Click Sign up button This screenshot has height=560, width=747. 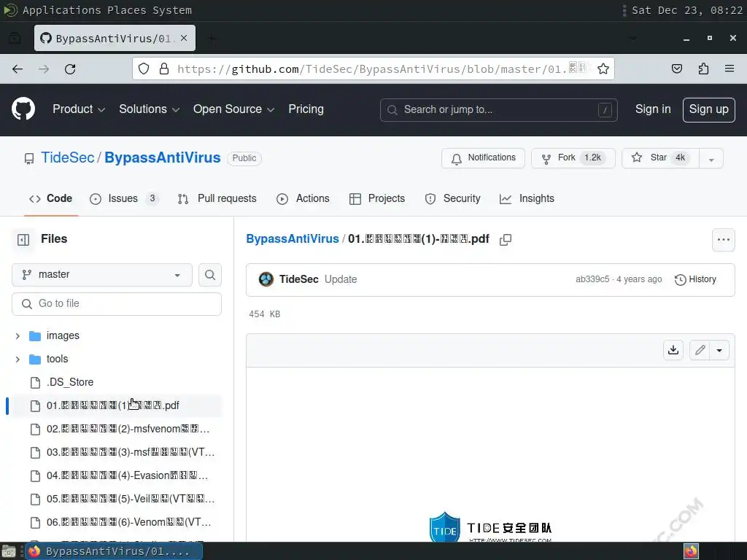708,109
